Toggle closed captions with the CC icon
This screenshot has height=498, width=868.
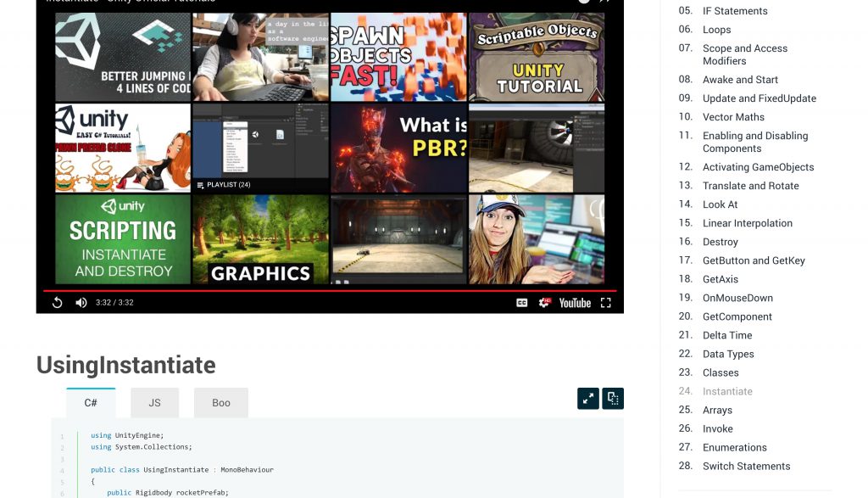[x=521, y=303]
